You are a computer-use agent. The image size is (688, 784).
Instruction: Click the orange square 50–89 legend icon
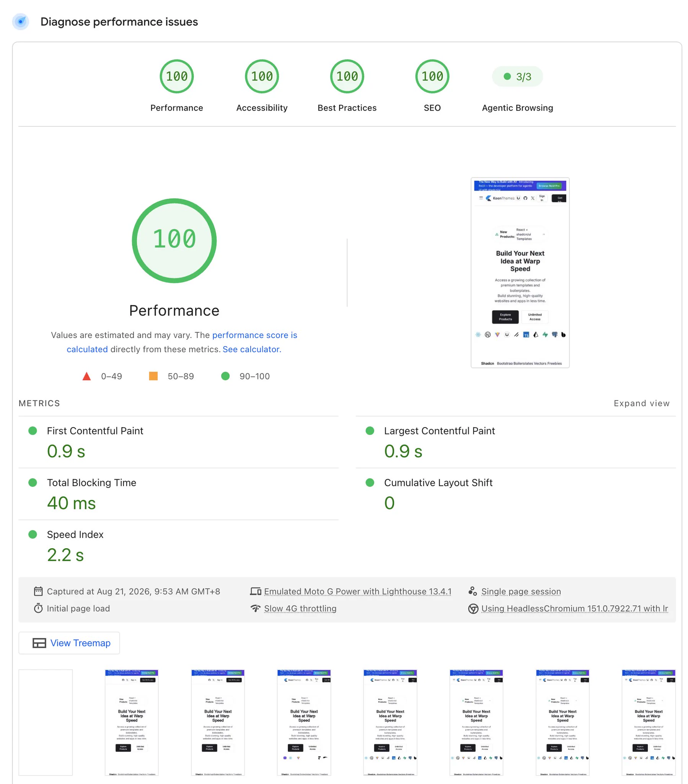click(153, 376)
